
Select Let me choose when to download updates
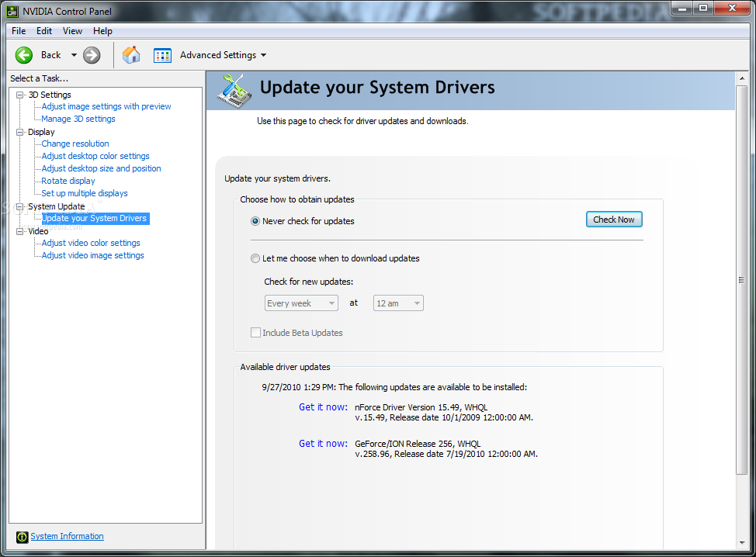tap(255, 258)
